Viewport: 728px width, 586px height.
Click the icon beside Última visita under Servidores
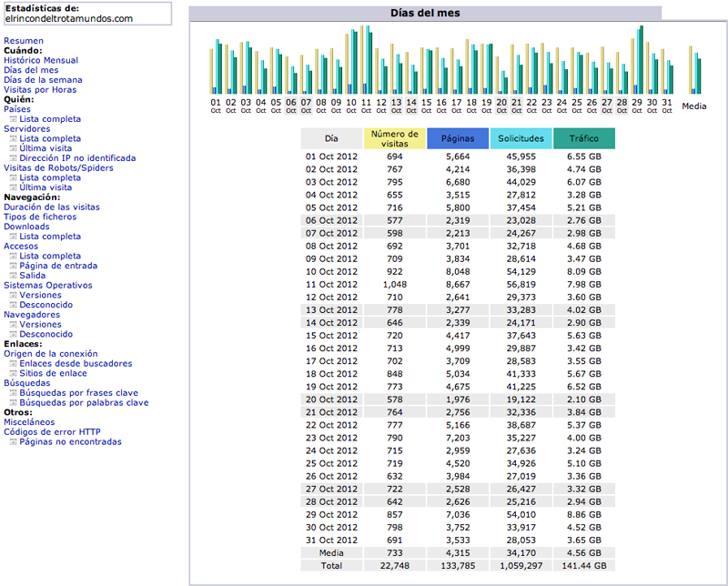pos(14,148)
